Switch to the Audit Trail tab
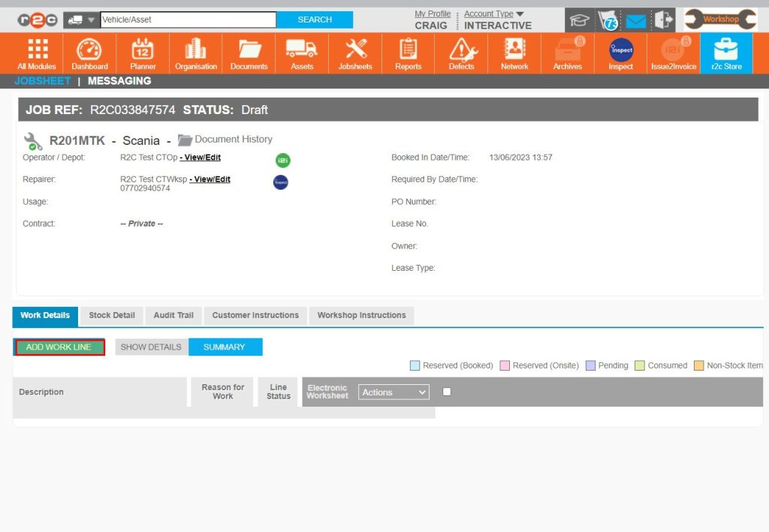The height and width of the screenshot is (532, 769). (x=173, y=315)
